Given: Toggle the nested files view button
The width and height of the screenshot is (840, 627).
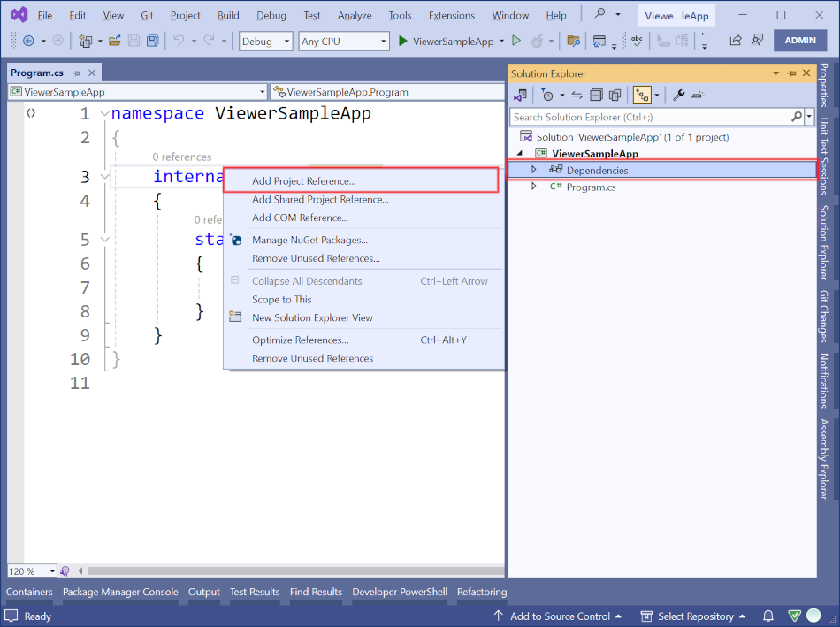Looking at the screenshot, I should [642, 96].
